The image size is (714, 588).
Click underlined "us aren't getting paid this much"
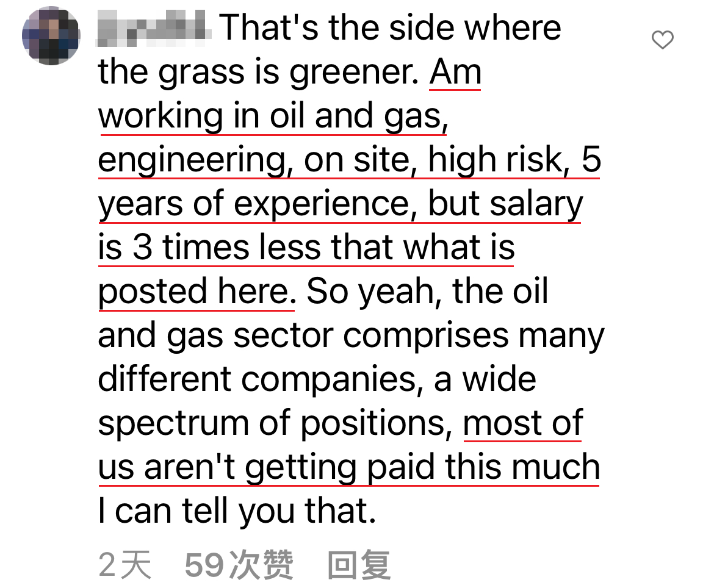pos(349,467)
